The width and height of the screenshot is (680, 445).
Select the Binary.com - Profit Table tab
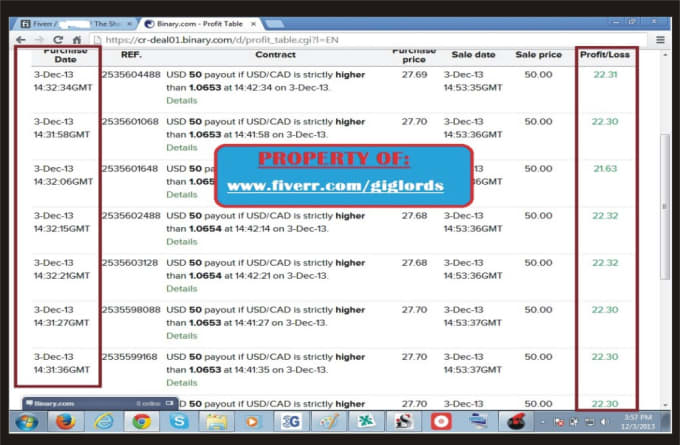point(199,24)
